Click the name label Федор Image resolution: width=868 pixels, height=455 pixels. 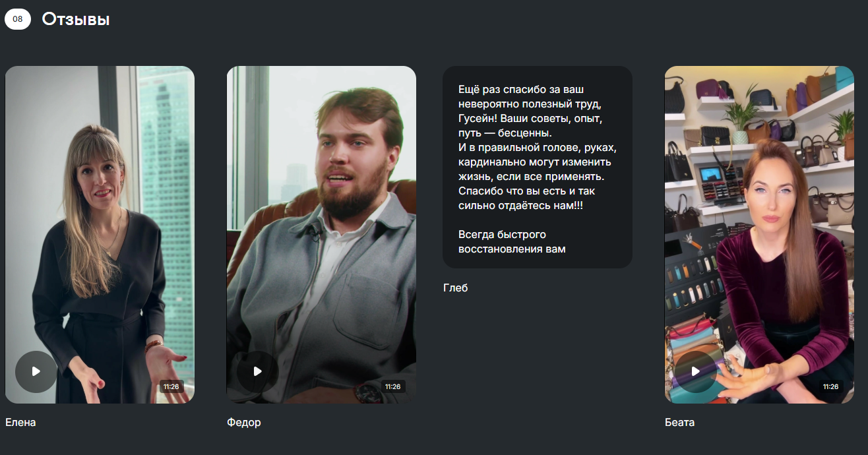(244, 422)
